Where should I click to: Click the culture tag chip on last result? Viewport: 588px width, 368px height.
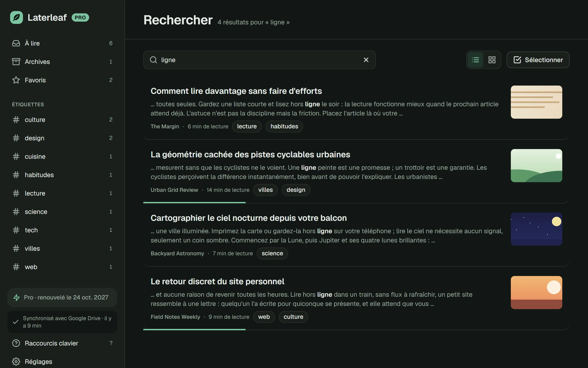(293, 317)
